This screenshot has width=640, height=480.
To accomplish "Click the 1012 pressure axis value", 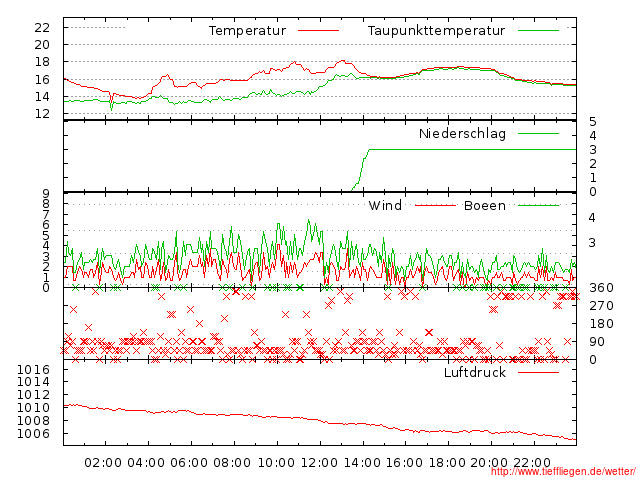I will click(33, 395).
